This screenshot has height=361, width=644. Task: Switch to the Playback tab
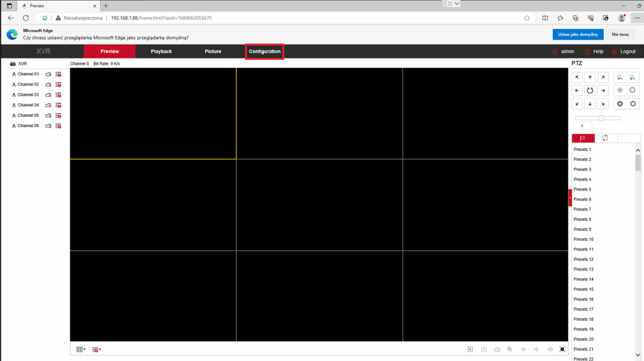pyautogui.click(x=161, y=52)
